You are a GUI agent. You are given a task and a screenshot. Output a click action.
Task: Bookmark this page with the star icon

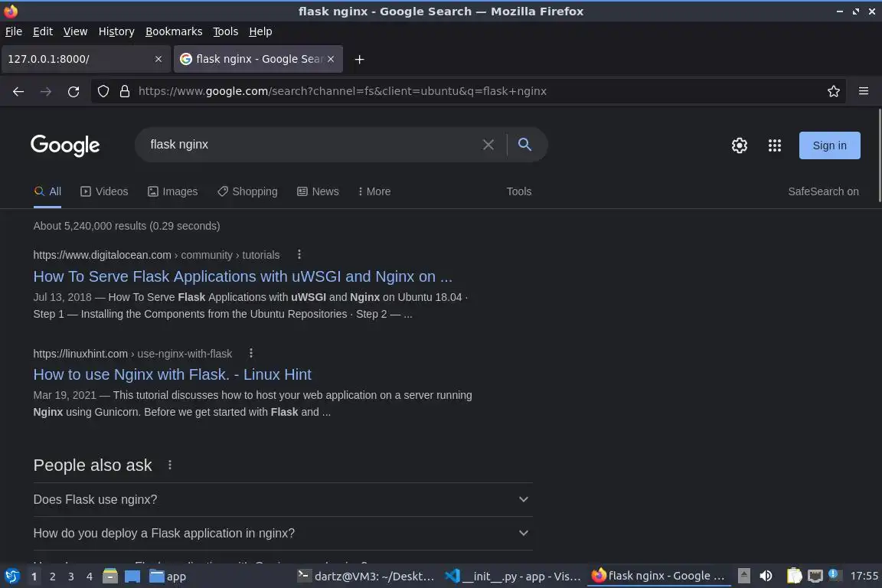click(833, 91)
